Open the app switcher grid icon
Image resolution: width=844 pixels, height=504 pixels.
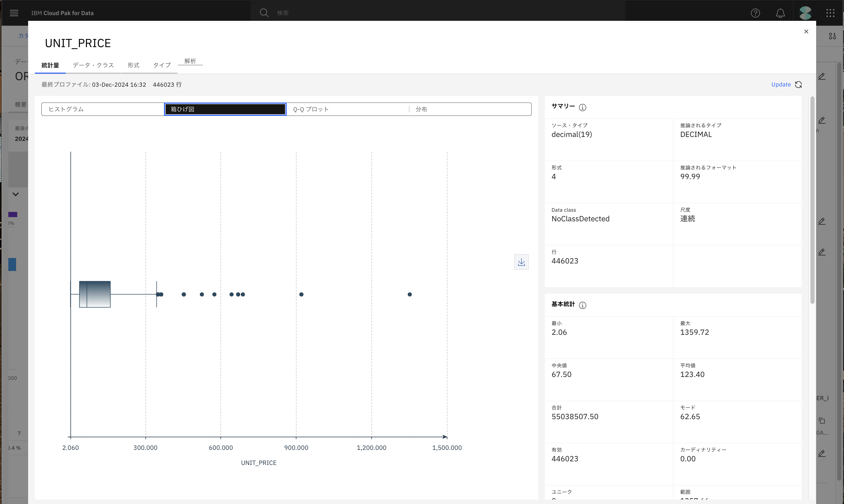click(x=830, y=13)
